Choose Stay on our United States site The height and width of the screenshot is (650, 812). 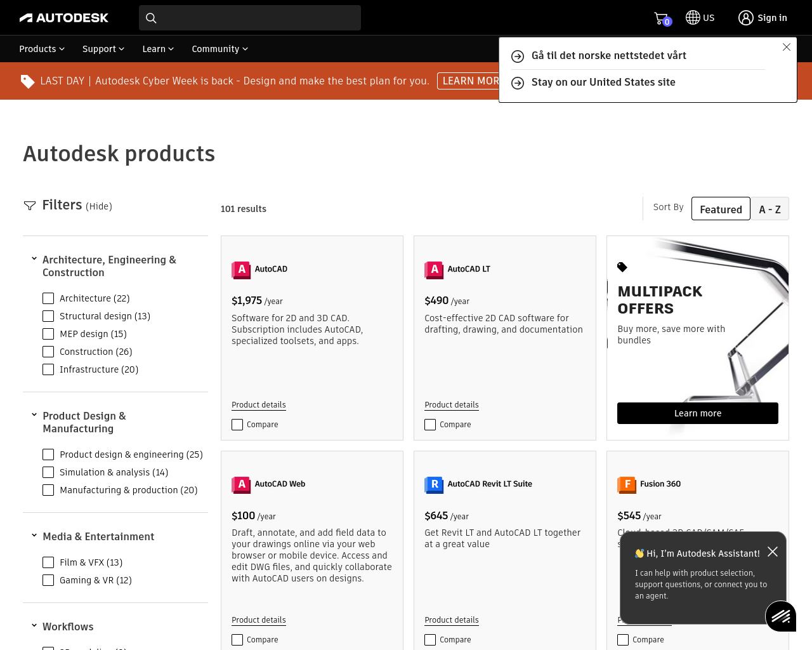[x=603, y=83]
